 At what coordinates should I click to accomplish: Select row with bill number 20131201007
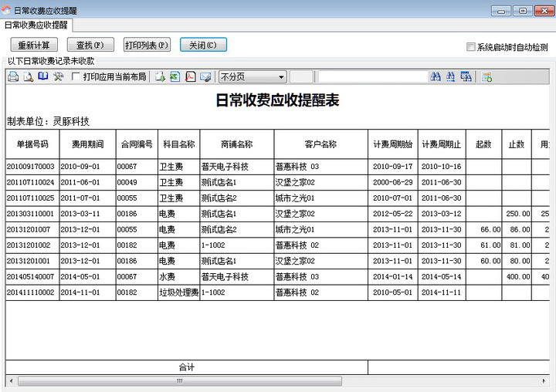tap(31, 229)
